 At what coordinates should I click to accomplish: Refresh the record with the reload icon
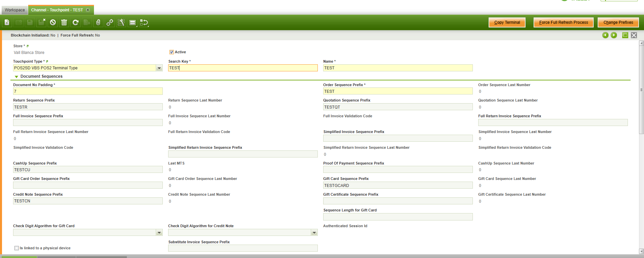(76, 22)
